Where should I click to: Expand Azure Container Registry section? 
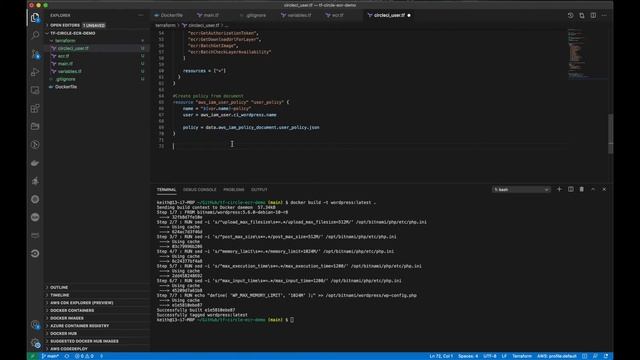point(97,326)
